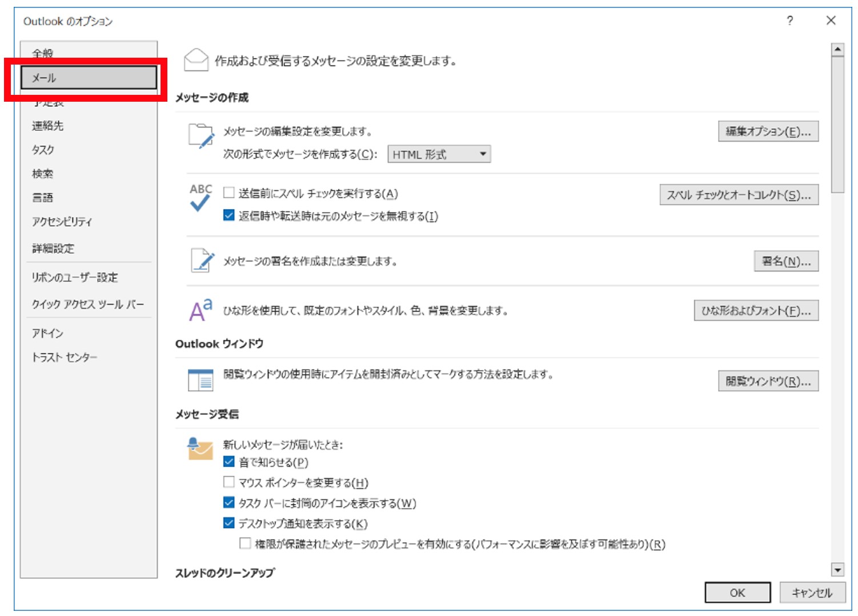
Task: Confirm options with the OK button
Action: (737, 593)
